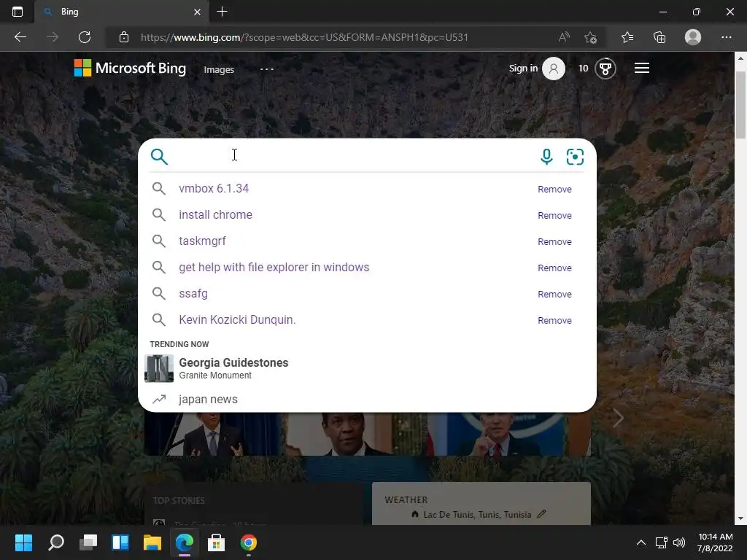The height and width of the screenshot is (560, 747).
Task: Remove Kevin Kozicki Dunquin from history
Action: pyautogui.click(x=554, y=320)
